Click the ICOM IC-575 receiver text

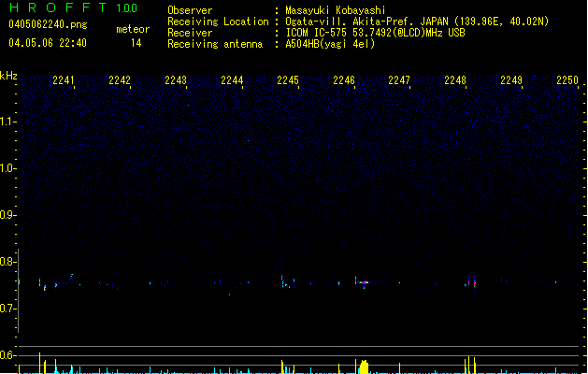pos(376,33)
